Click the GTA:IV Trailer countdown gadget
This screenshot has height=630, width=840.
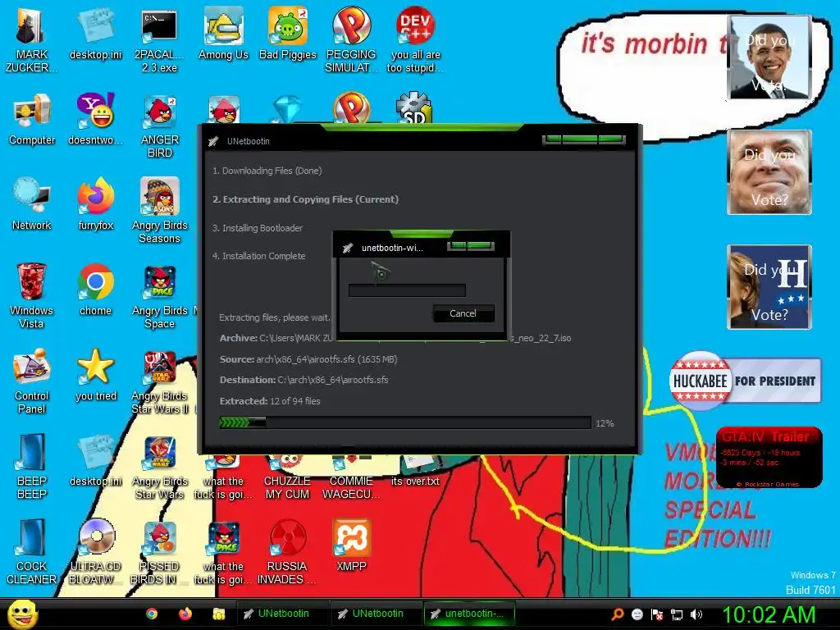coord(769,457)
